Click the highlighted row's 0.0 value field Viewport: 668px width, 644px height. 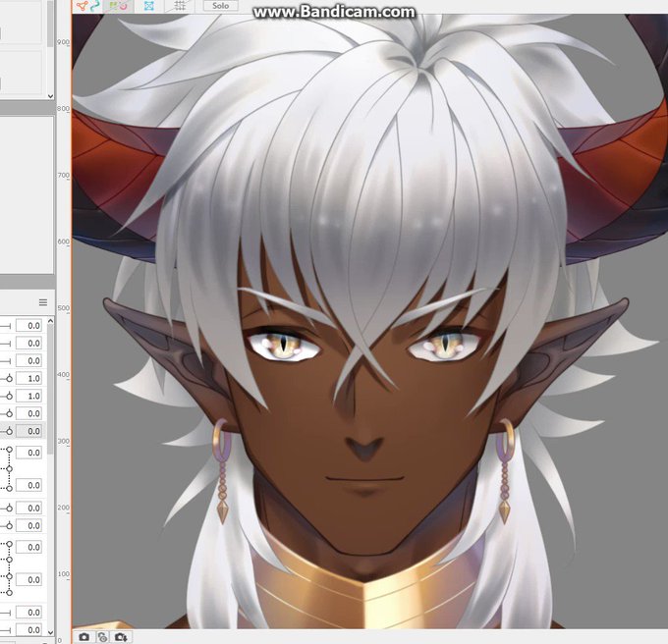pyautogui.click(x=28, y=431)
